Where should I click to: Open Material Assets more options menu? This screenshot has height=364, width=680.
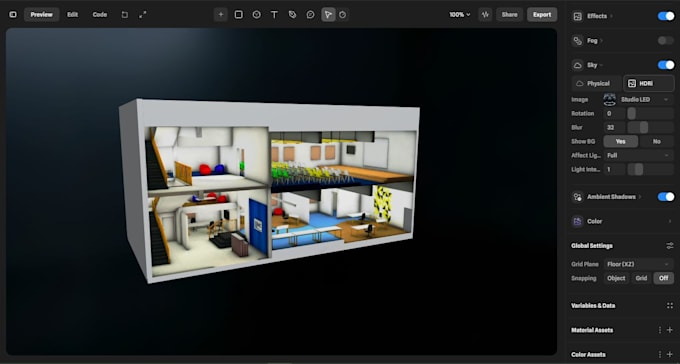(660, 330)
